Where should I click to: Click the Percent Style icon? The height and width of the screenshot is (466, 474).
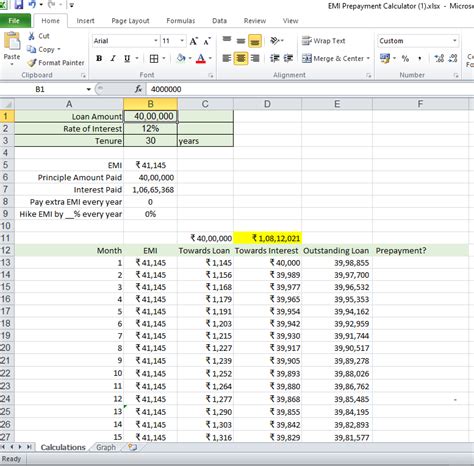(405, 59)
